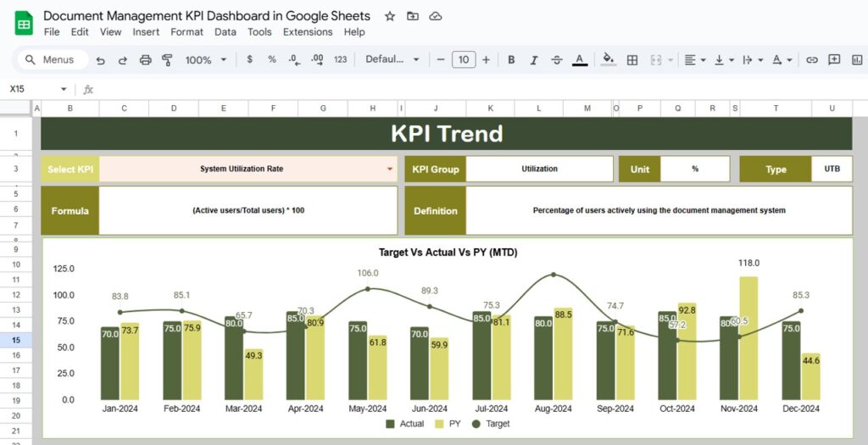Open the fill color picker

click(609, 60)
